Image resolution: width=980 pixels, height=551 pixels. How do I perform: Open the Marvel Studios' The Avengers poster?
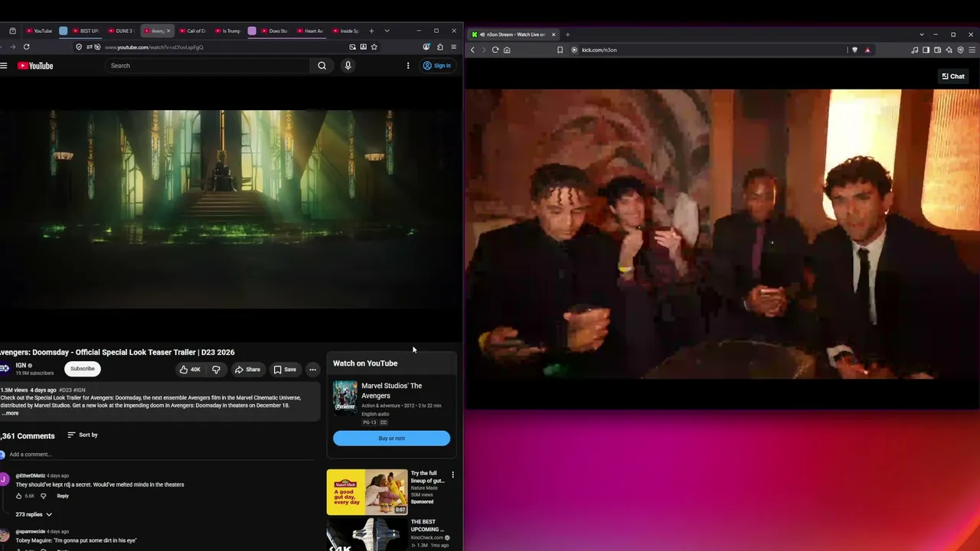[345, 398]
